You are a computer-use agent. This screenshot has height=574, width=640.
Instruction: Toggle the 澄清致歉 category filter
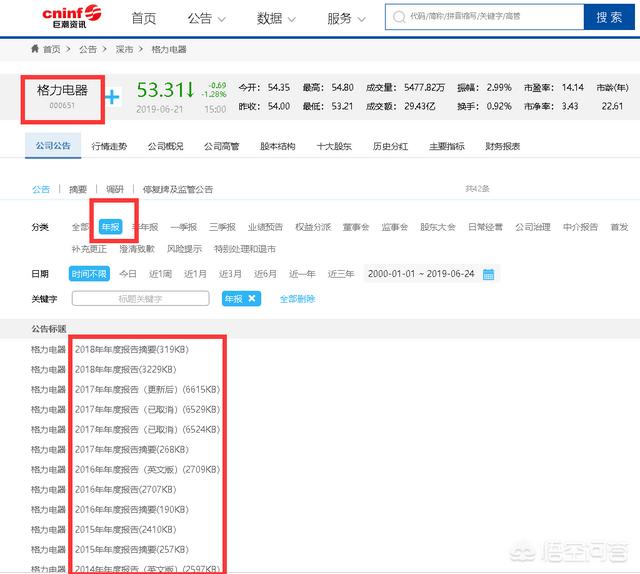coord(137,249)
